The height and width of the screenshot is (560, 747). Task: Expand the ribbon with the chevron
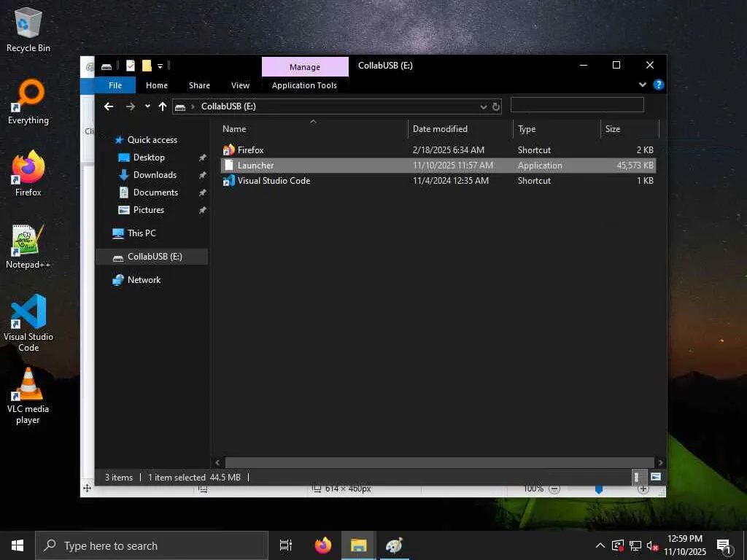tap(643, 85)
